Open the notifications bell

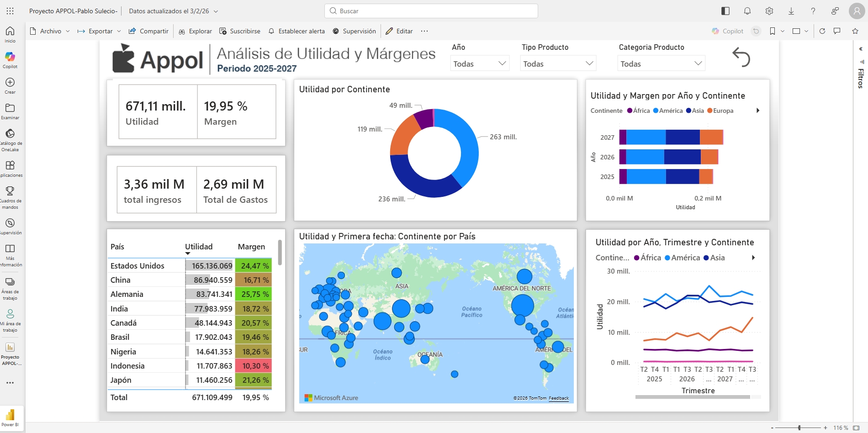coord(747,11)
